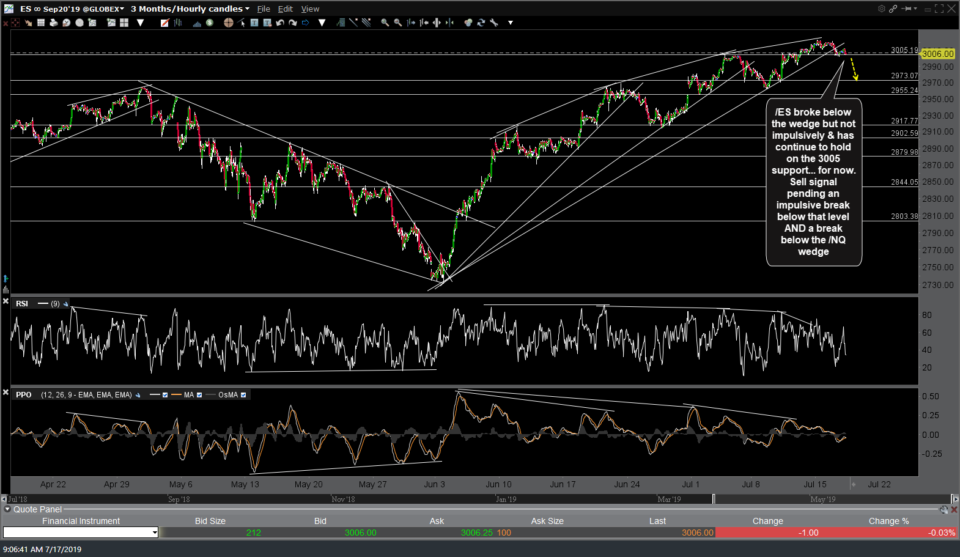Viewport: 960px width, 557px height.
Task: Toggle the PPO MA line checkbox
Action: pos(199,395)
